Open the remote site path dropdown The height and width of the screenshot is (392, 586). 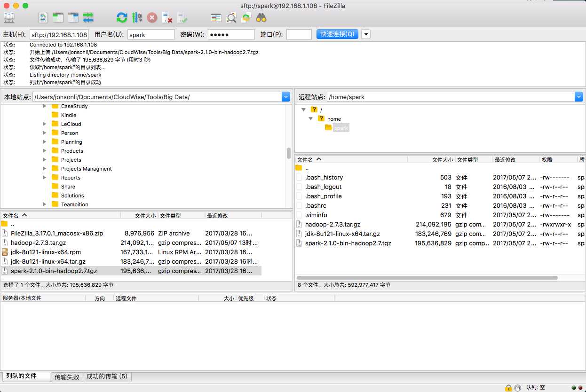[579, 97]
